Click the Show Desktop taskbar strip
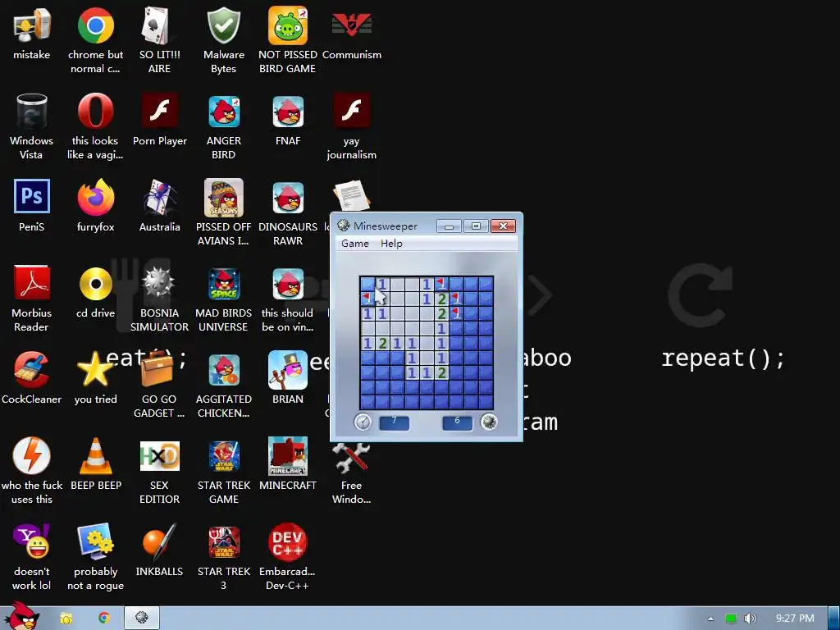The width and height of the screenshot is (840, 630). point(833,619)
